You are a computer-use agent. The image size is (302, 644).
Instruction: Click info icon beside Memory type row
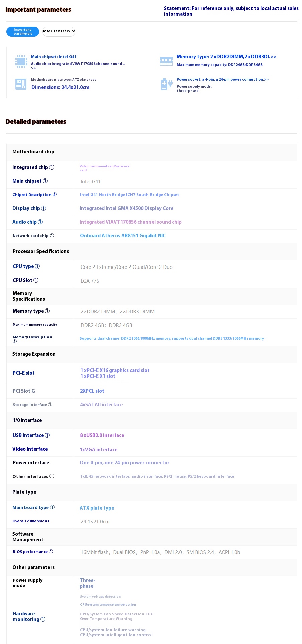[47, 311]
